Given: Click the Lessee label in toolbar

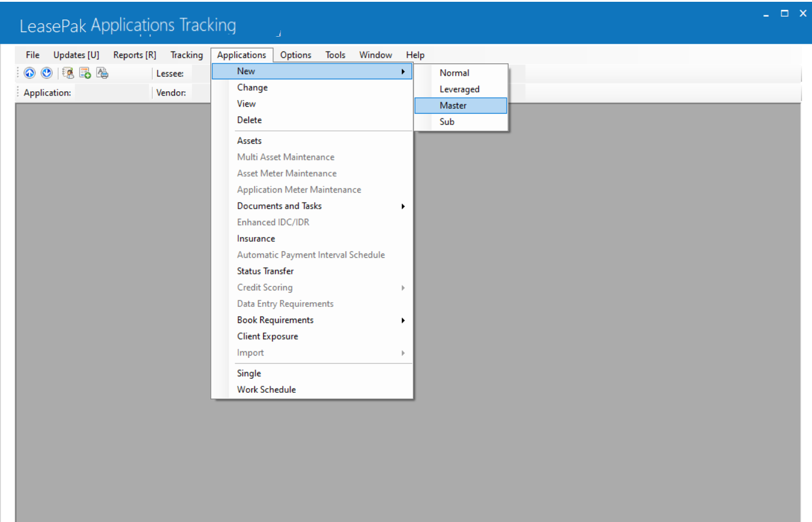Looking at the screenshot, I should (x=170, y=74).
